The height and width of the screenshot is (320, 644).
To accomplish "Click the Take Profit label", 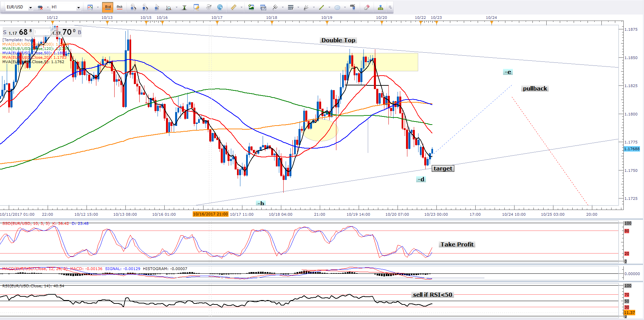I will [457, 244].
